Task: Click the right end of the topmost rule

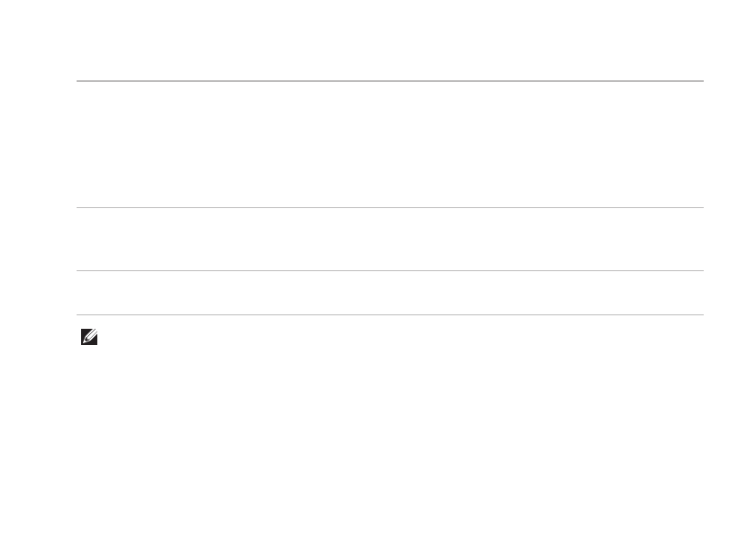Action: pyautogui.click(x=700, y=82)
